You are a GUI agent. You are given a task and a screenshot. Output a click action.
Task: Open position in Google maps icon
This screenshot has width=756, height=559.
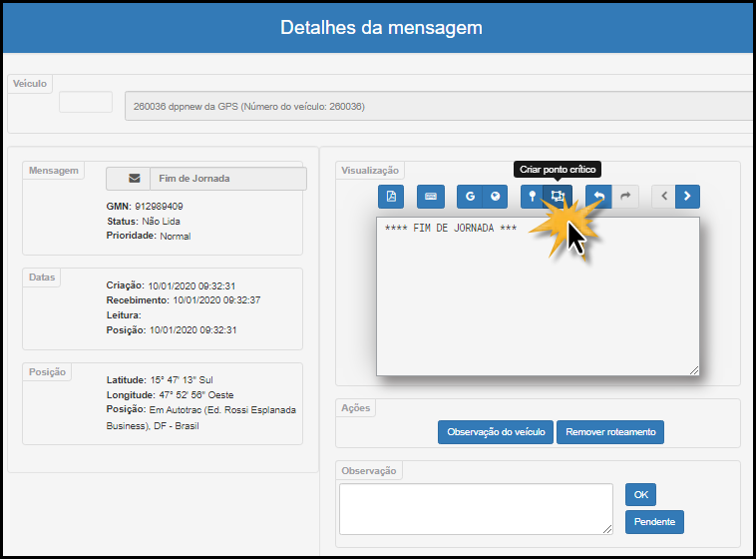(470, 197)
